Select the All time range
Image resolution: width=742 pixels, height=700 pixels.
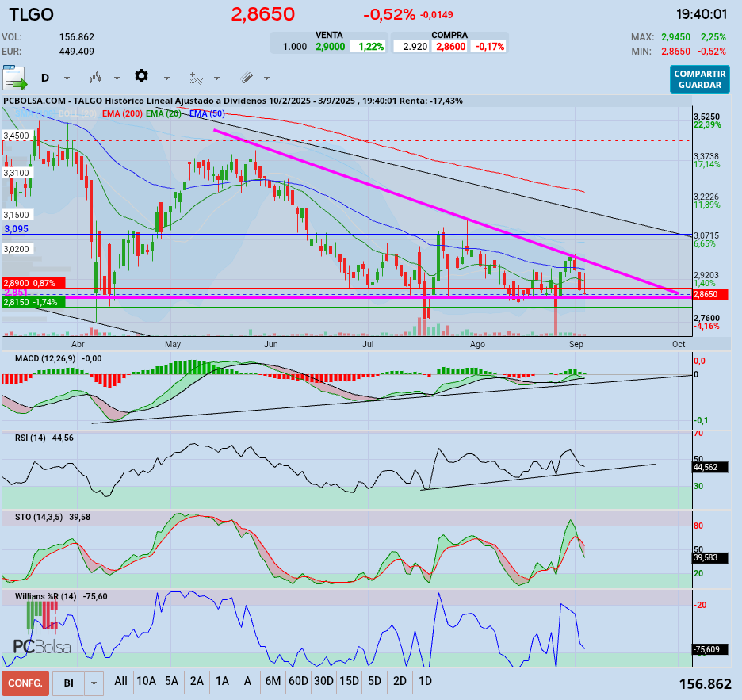[x=120, y=681]
